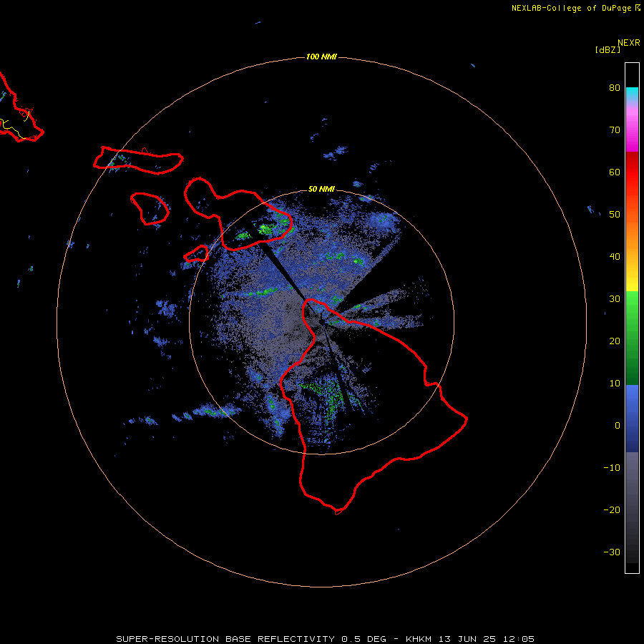Click the 30 value on dBZ scale

click(x=615, y=299)
